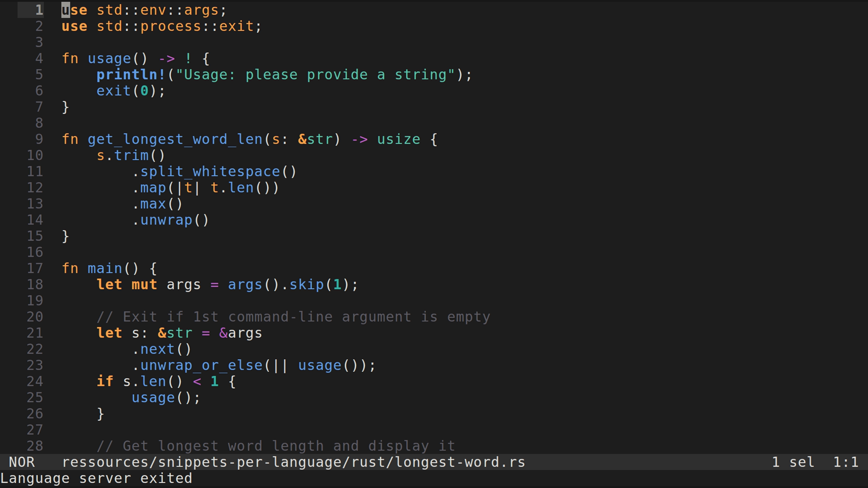
Task: Click the 'Exit if 1st command-line argument' comment
Action: click(x=293, y=317)
